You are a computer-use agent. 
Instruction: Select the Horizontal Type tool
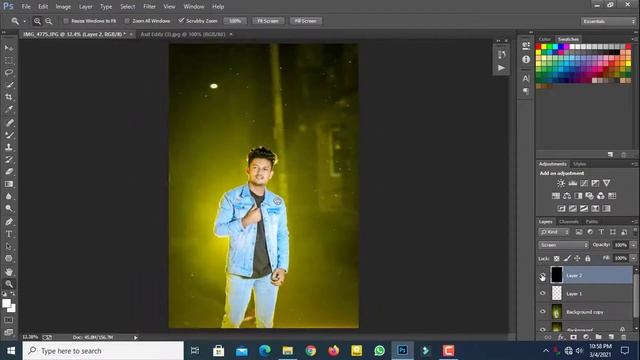tap(9, 234)
